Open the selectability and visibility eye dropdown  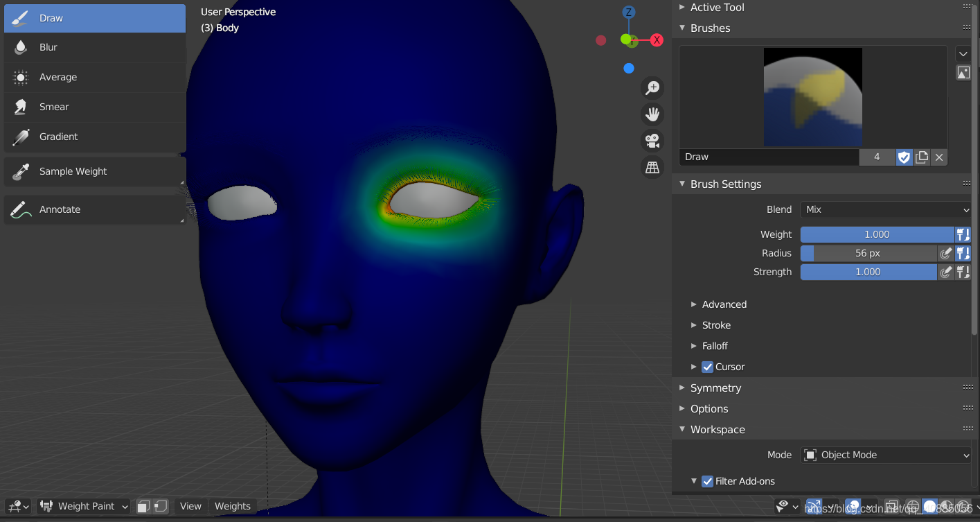click(x=787, y=507)
